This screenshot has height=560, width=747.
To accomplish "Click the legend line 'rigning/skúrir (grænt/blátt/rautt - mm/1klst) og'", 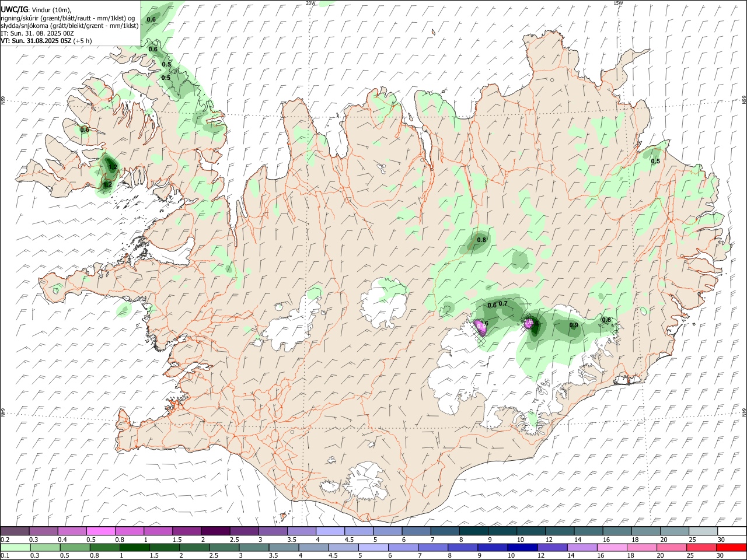I will coord(68,17).
